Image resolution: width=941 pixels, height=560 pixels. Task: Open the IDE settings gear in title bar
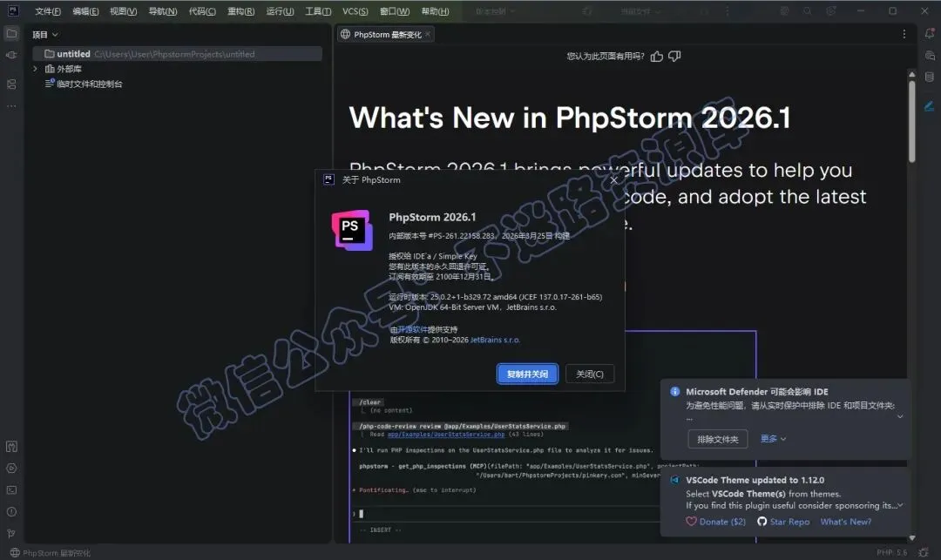(830, 10)
